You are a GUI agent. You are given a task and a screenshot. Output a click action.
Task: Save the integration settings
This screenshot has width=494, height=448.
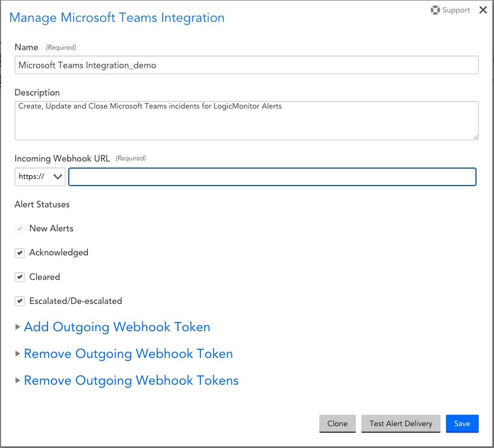[462, 424]
